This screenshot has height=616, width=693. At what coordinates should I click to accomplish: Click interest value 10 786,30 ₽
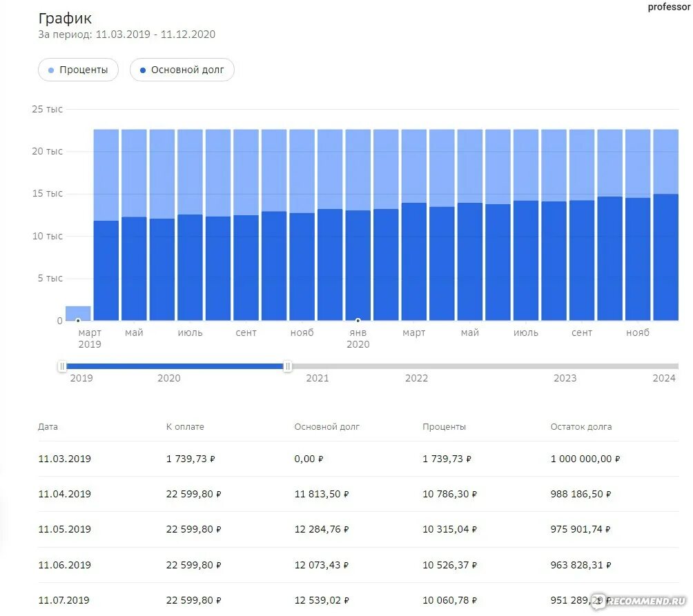(x=450, y=494)
